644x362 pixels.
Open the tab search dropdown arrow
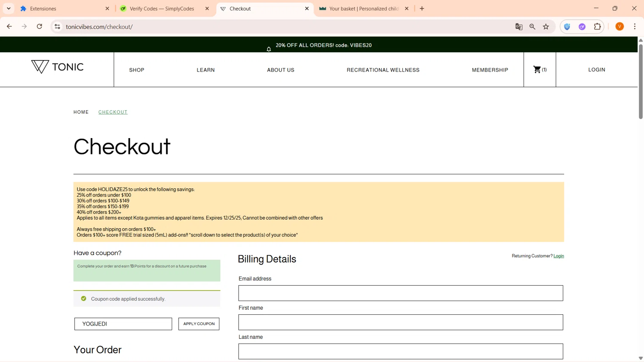point(9,9)
